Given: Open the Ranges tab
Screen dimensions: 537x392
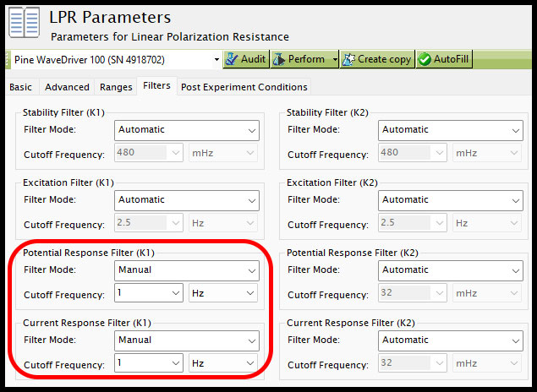Looking at the screenshot, I should pos(116,87).
